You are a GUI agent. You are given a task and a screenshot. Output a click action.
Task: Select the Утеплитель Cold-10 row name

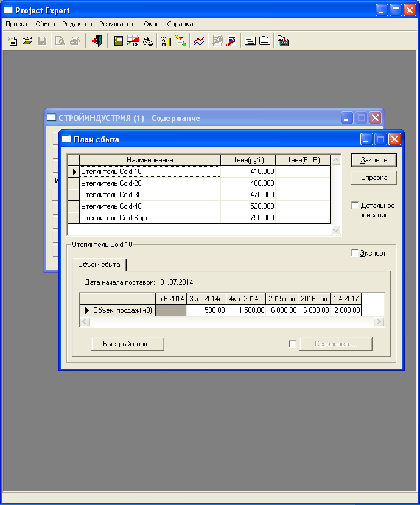coord(150,172)
